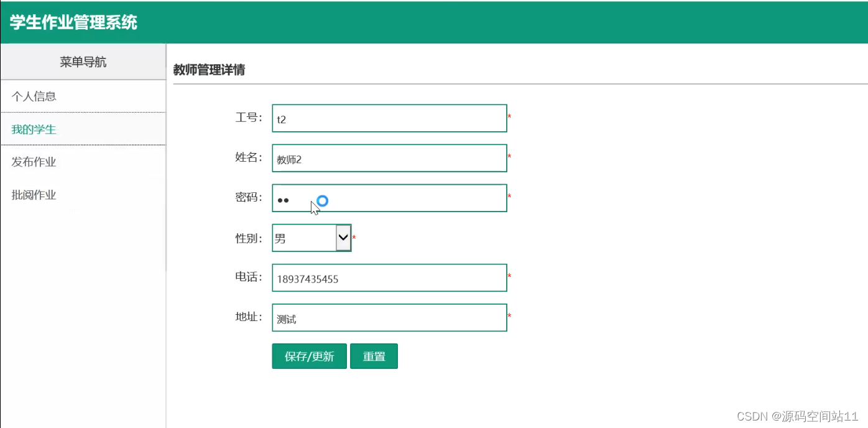Click inside the 地址 address field

(389, 317)
